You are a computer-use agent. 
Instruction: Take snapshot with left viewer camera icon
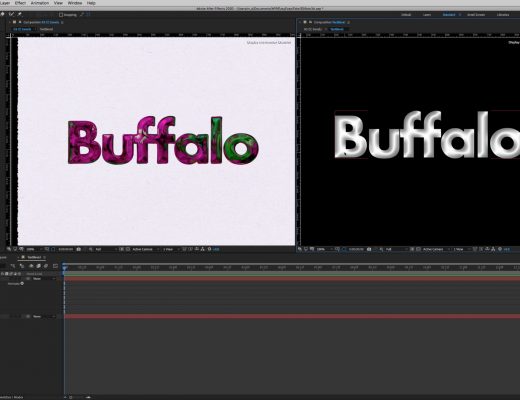click(79, 249)
